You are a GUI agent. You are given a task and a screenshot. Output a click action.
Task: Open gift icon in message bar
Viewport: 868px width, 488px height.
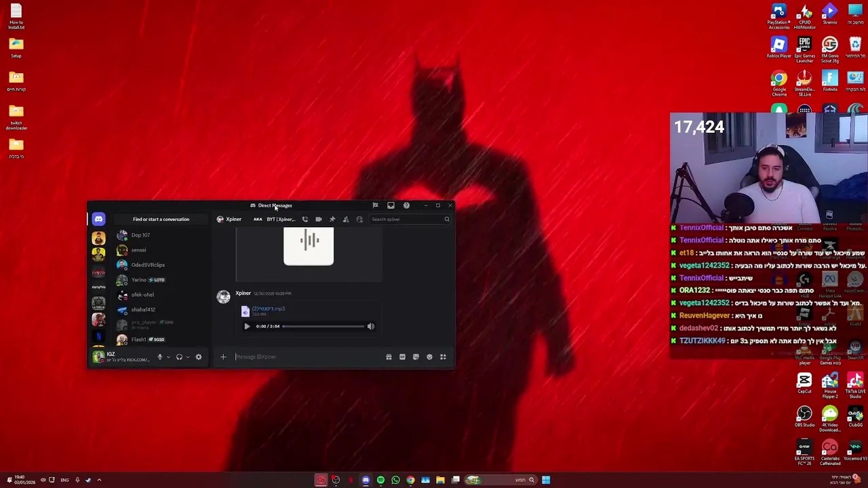[x=389, y=357]
